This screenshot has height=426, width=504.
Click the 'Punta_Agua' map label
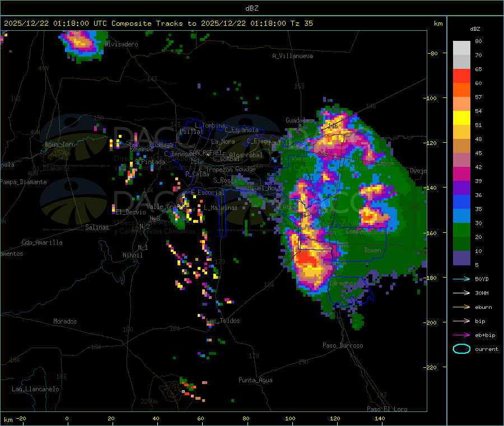tap(255, 380)
